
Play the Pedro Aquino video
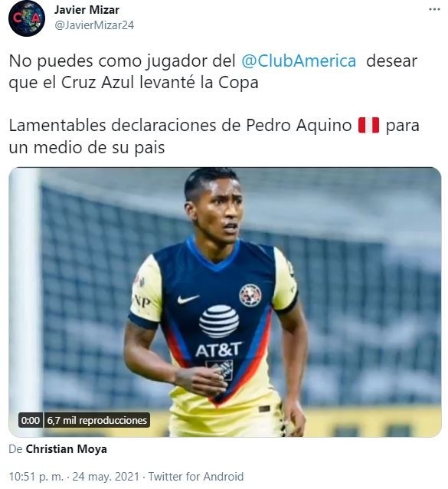coord(224,302)
